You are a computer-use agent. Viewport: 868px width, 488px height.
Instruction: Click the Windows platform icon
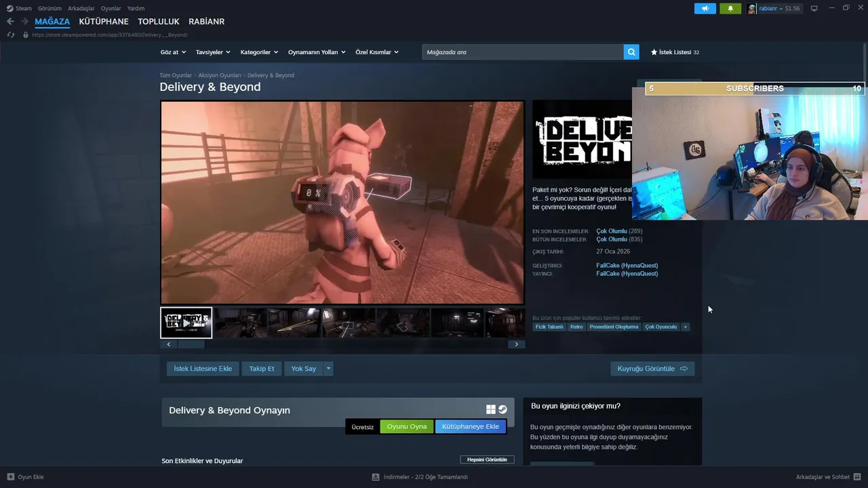491,409
